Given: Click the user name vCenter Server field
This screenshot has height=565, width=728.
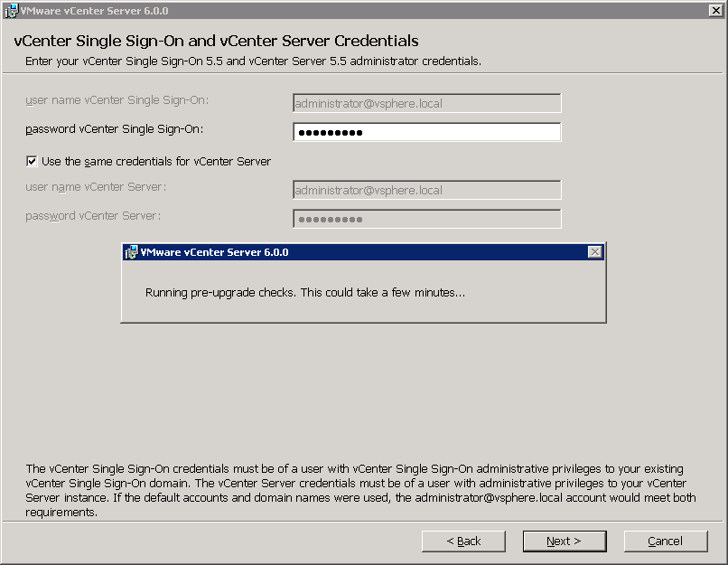Looking at the screenshot, I should click(426, 191).
